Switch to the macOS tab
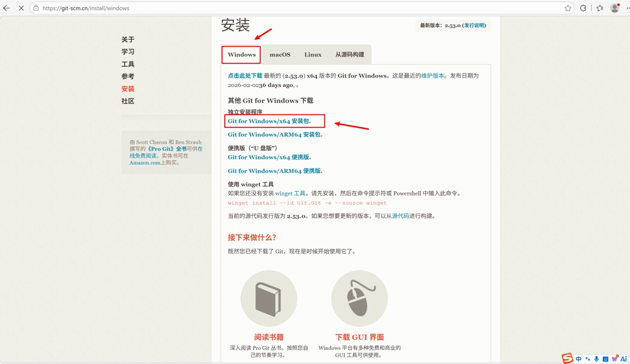630x364 pixels. (x=280, y=55)
